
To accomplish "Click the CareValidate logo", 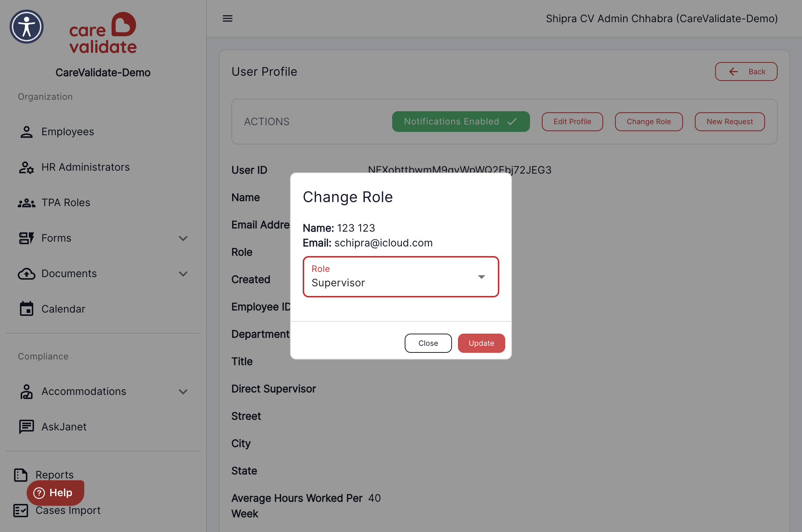I will [103, 33].
